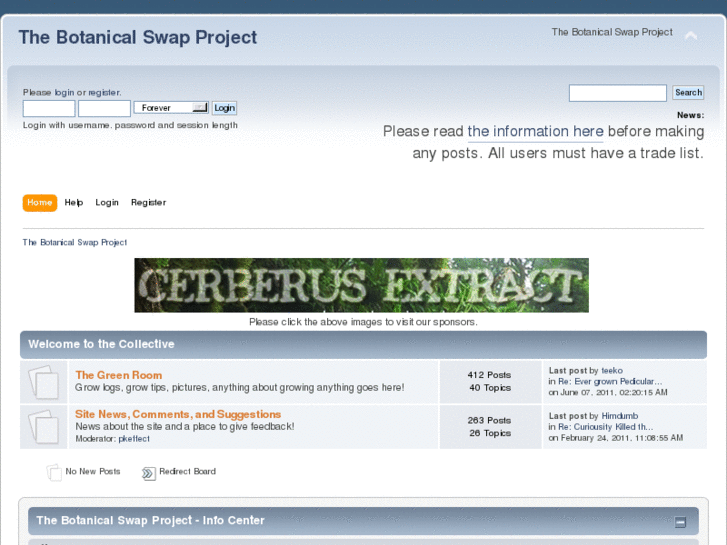The image size is (727, 545).
Task: Click The Botanical Swap Project breadcrumb link
Action: pos(75,243)
